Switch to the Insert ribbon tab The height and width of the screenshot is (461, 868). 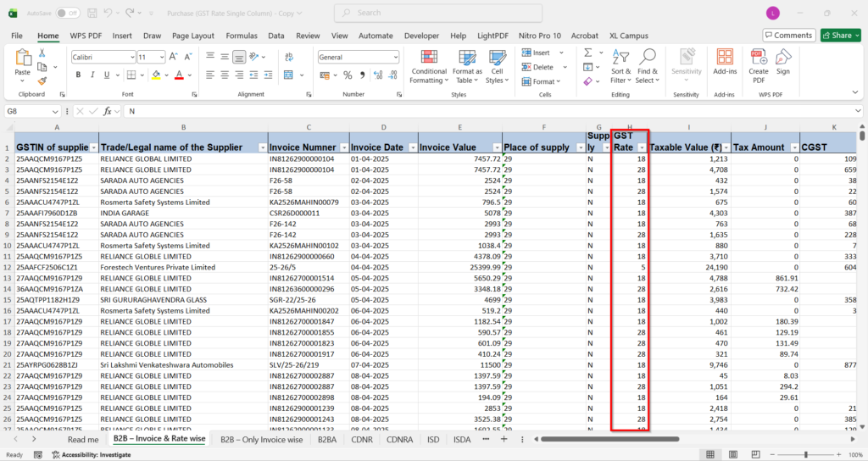[122, 36]
